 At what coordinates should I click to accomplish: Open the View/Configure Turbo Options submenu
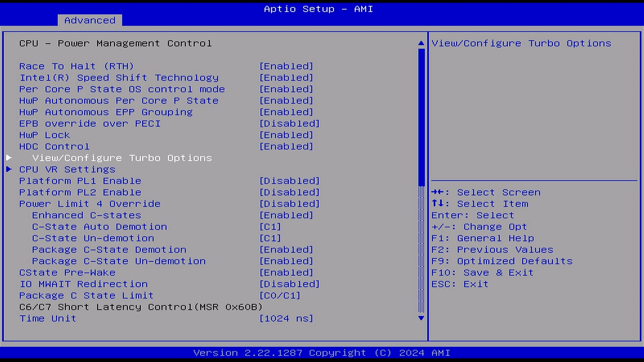click(x=122, y=158)
